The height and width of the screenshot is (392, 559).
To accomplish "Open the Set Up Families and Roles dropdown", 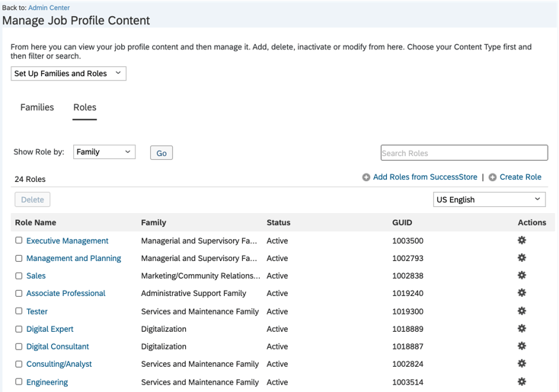I will pyautogui.click(x=69, y=74).
